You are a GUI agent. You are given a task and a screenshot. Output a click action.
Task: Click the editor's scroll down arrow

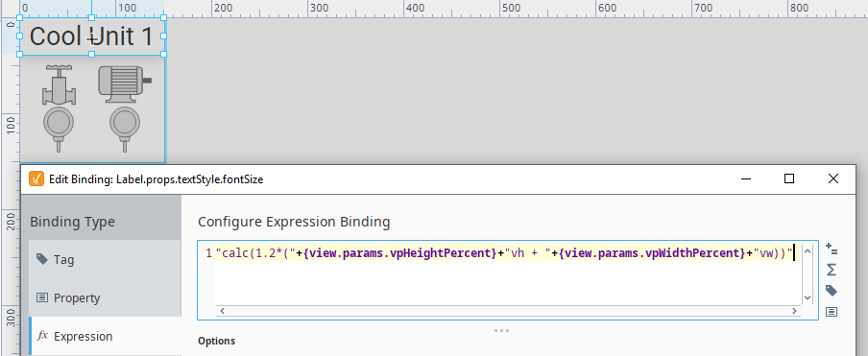point(808,298)
